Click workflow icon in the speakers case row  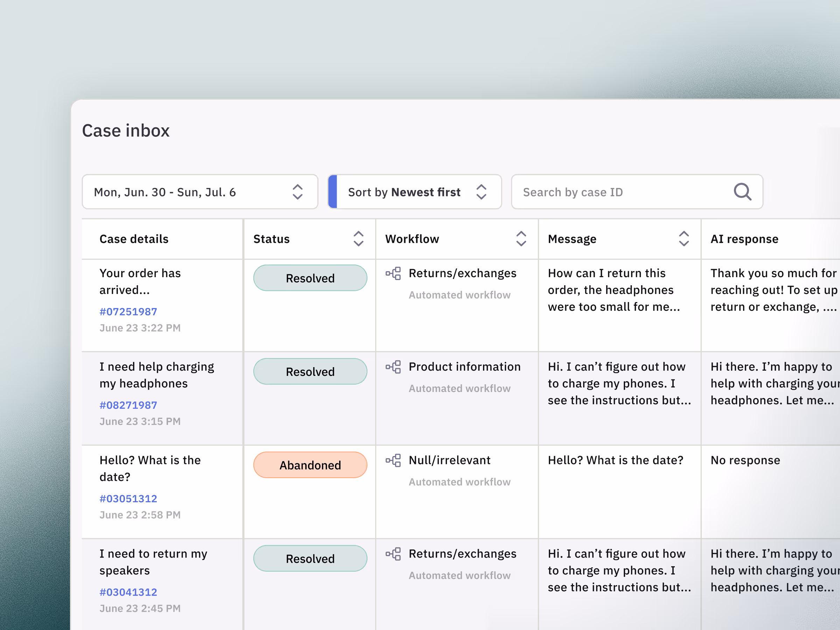[x=393, y=554]
